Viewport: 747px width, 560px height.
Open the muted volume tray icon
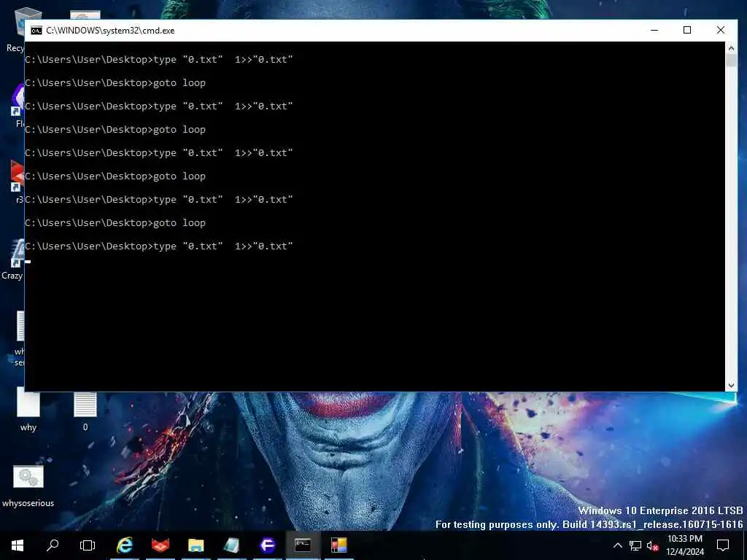[x=652, y=545]
